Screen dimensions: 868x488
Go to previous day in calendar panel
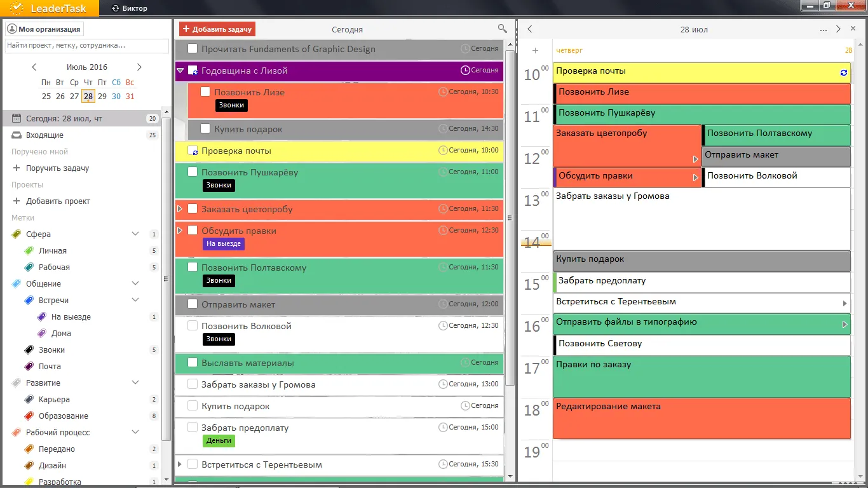(x=530, y=29)
